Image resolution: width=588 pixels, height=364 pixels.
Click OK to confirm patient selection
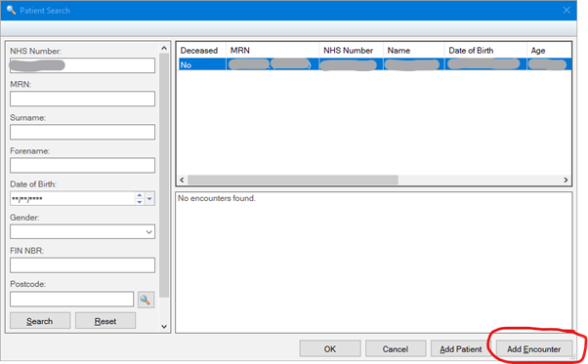coord(330,349)
